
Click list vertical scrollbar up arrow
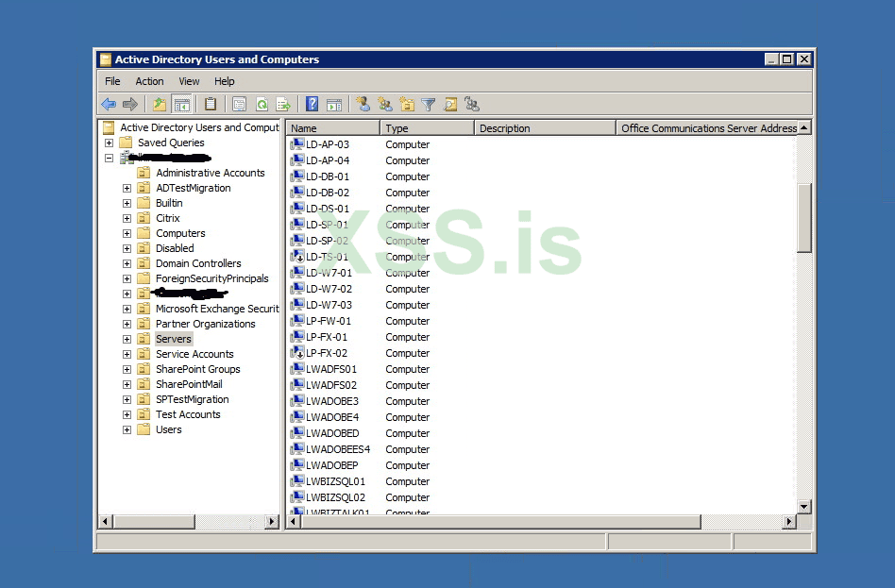803,127
